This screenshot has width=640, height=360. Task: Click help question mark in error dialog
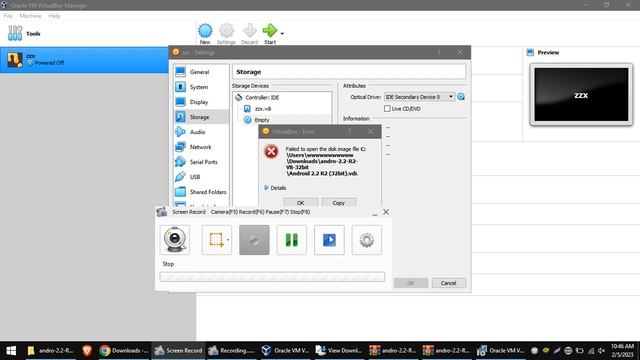click(350, 131)
